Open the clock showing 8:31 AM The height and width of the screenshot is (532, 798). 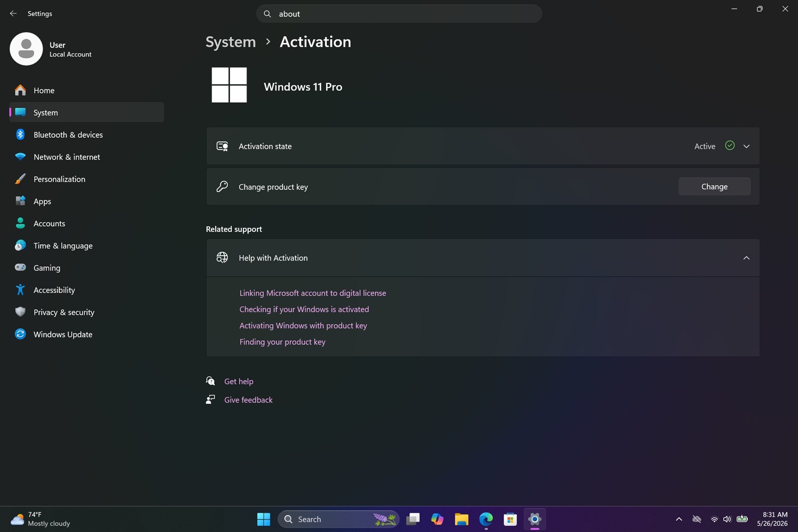tap(773, 519)
